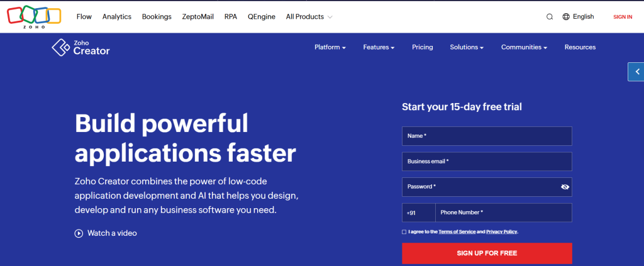
Task: Expand the blue side panel arrow
Action: coord(636,72)
